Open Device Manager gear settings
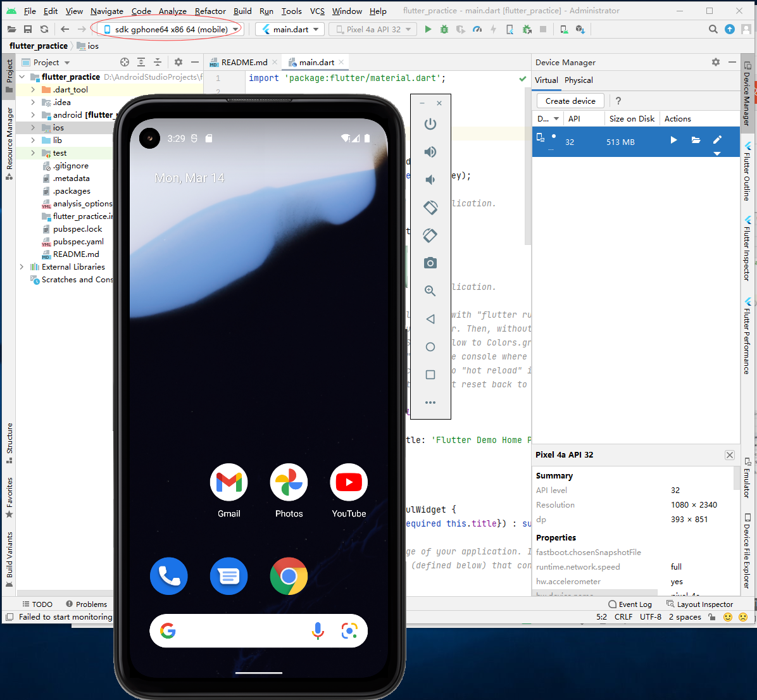The image size is (757, 700). [715, 62]
